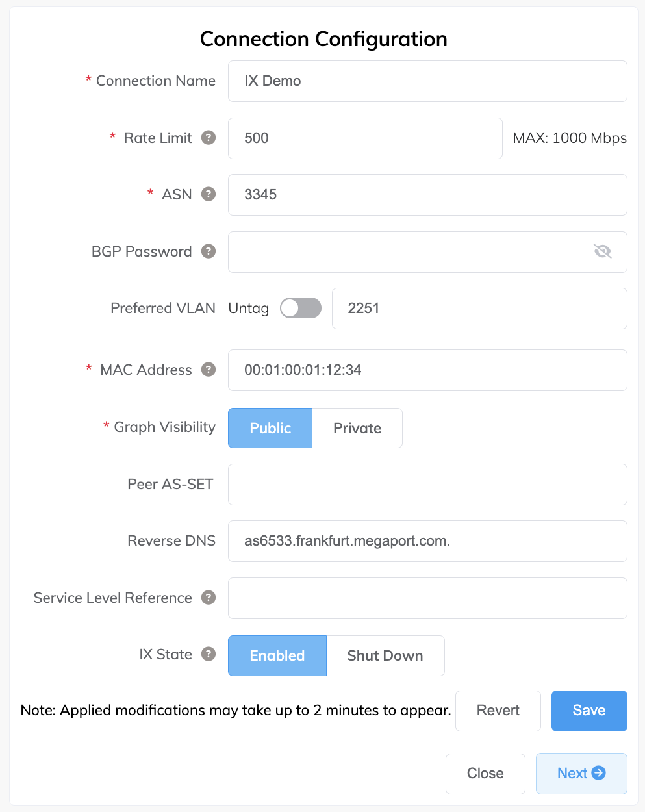Screen dimensions: 645x812
Task: View the ASN help tooltip icon
Action: (208, 194)
